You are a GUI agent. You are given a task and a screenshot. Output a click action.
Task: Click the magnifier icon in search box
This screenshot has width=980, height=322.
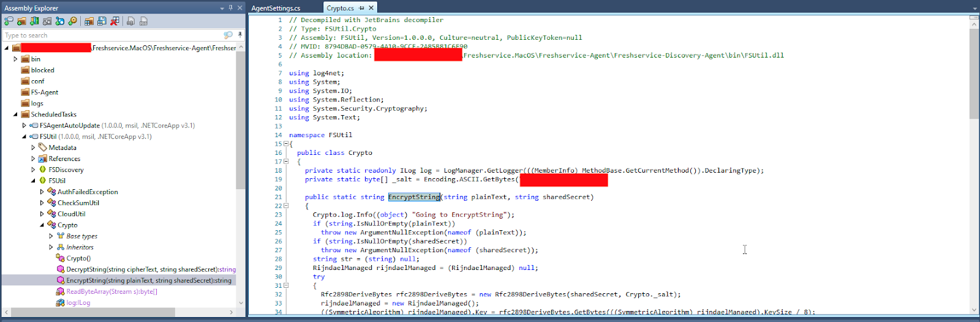click(228, 36)
